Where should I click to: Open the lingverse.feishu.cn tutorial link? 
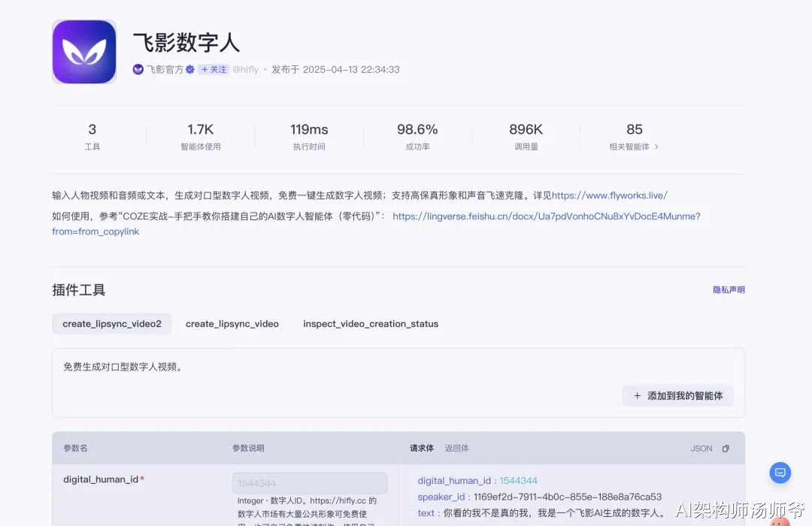[546, 216]
